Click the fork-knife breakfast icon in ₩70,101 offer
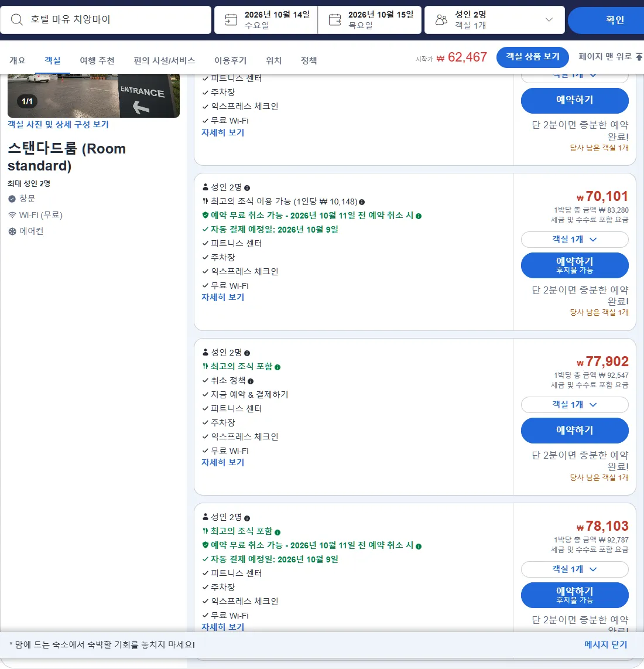Image resolution: width=644 pixels, height=669 pixels. (x=205, y=201)
